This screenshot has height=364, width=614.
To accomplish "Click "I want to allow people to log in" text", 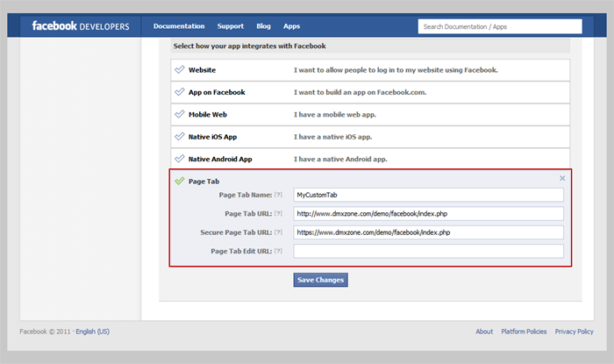I will (396, 70).
